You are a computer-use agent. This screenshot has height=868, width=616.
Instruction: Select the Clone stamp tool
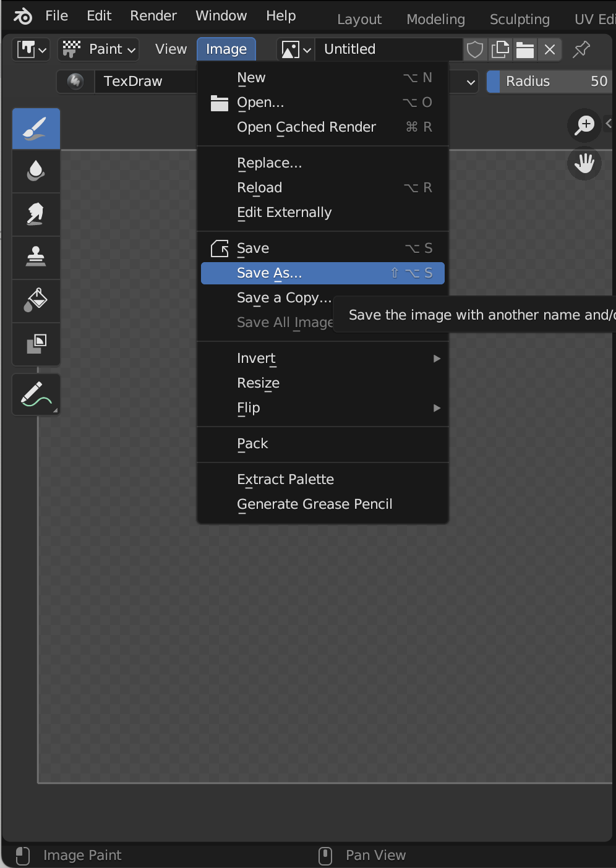(36, 258)
